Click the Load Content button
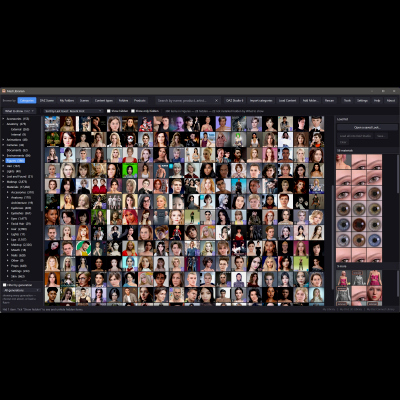Viewport: 400px width, 400px height. [x=287, y=100]
